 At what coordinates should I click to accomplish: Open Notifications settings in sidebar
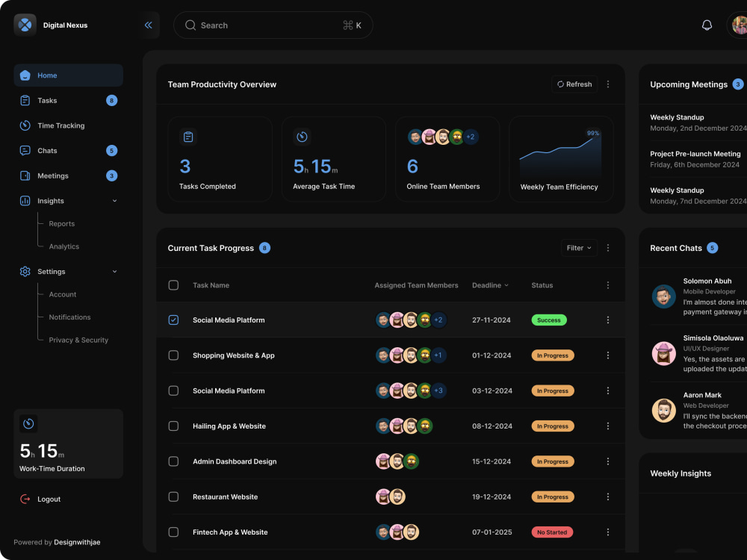tap(69, 317)
